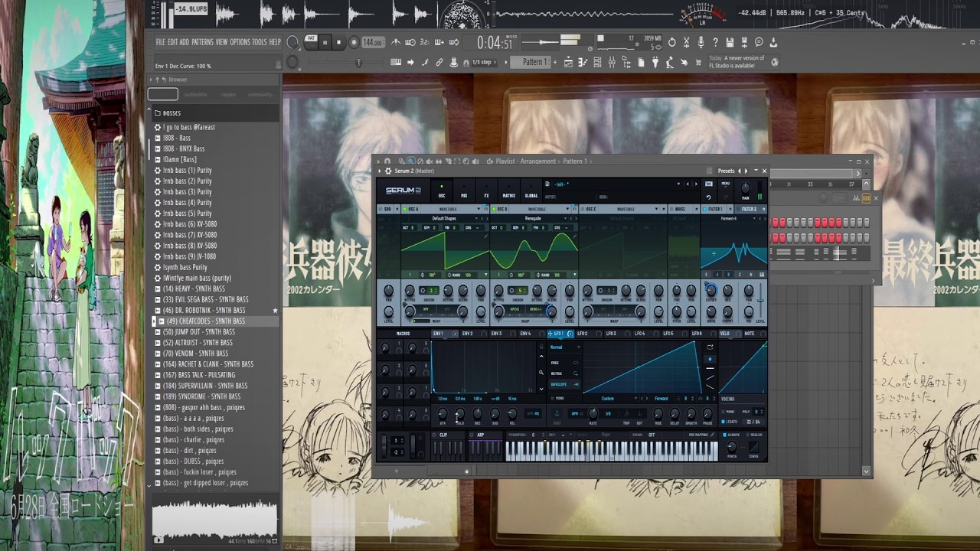The width and height of the screenshot is (980, 551).
Task: Toggle the FL Studio metronome icon
Action: [396, 42]
